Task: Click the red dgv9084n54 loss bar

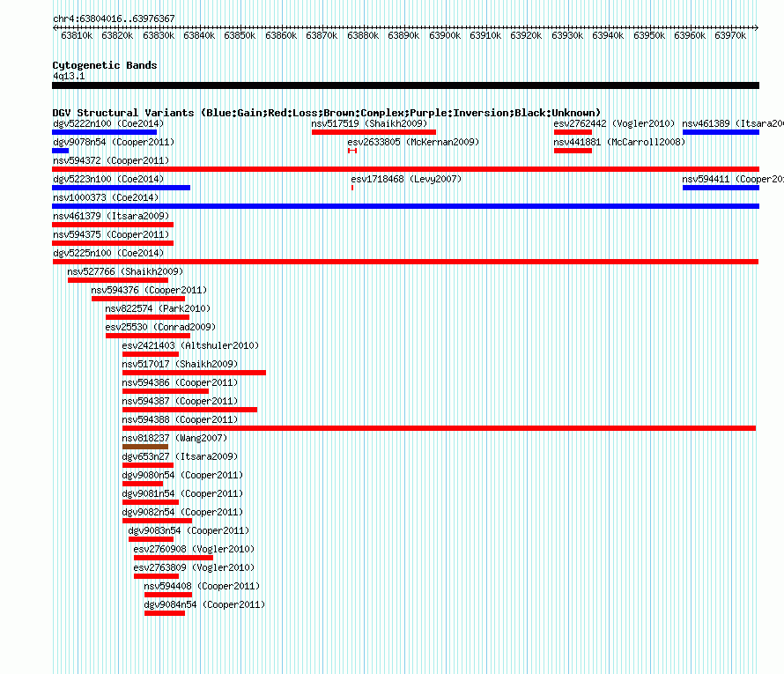Action: [165, 613]
